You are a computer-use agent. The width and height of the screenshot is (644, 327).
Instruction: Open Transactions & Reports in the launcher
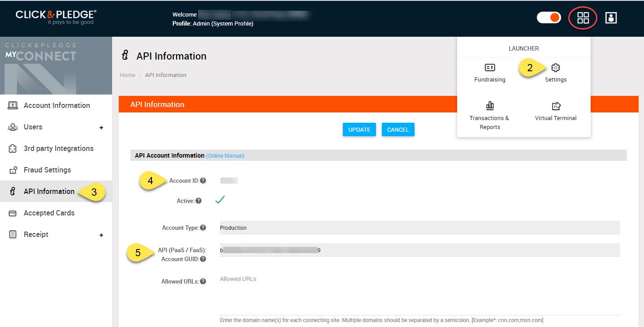click(x=489, y=116)
